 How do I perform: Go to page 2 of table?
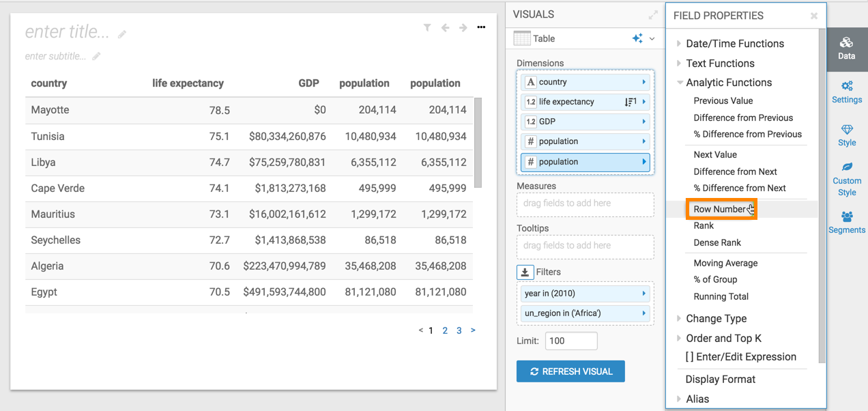coord(445,330)
